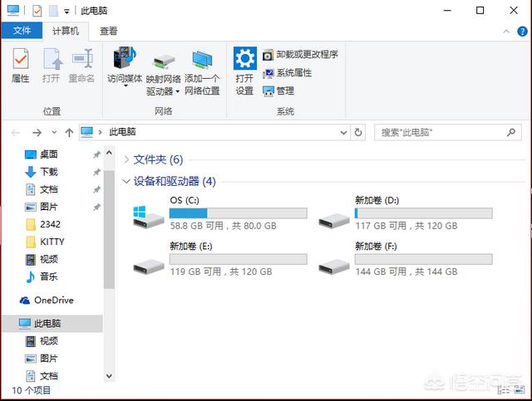The height and width of the screenshot is (401, 532).
Task: Click the help question mark icon
Action: [x=522, y=32]
